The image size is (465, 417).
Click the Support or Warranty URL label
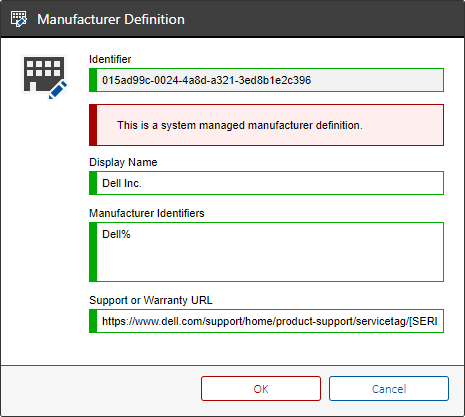[151, 300]
